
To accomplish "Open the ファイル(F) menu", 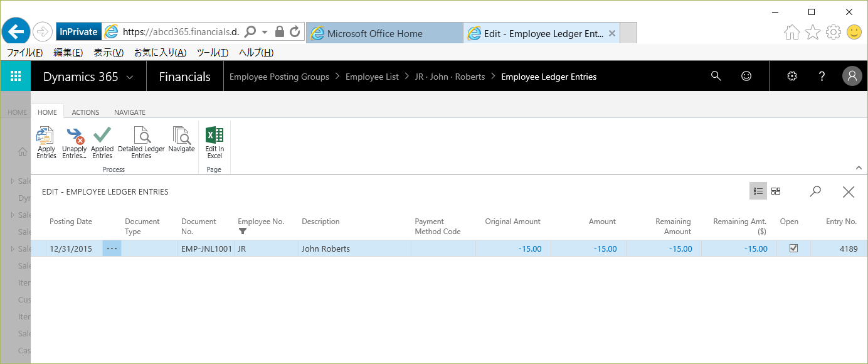I will coord(24,53).
